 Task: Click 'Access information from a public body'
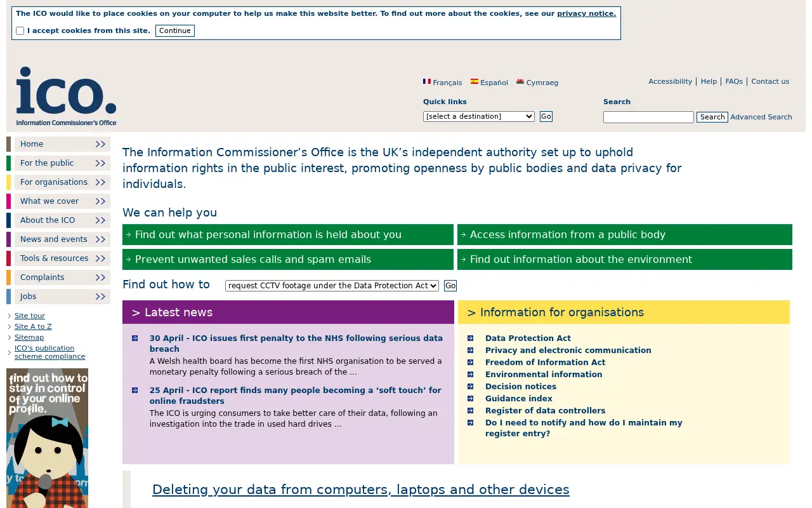coord(625,234)
